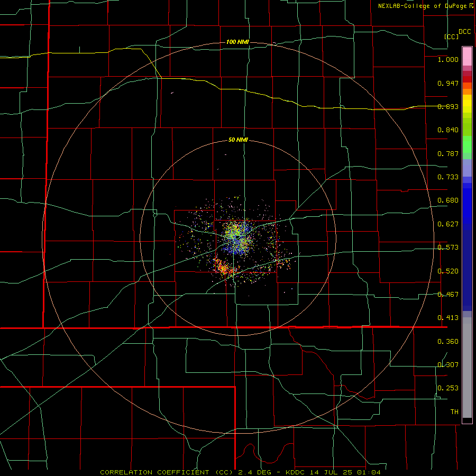Select the 0.627 scale value
Image resolution: width=476 pixels, height=476 pixels.
click(x=448, y=224)
